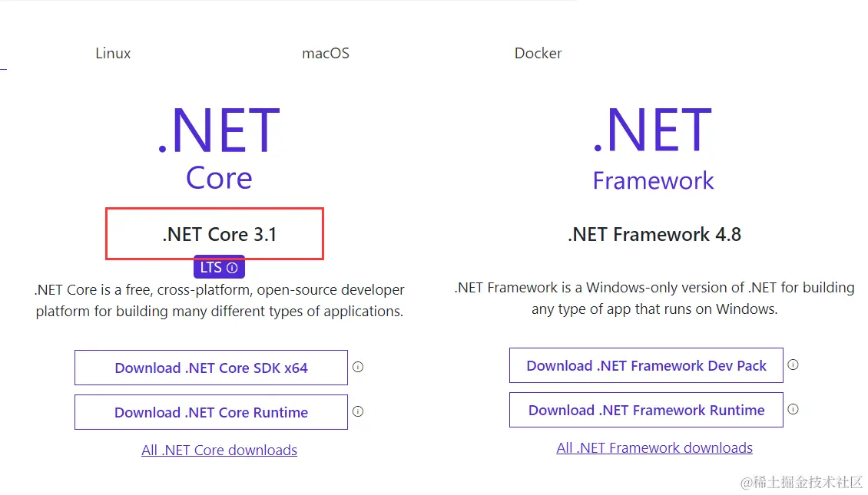
Task: Click the .NET Framework logo
Action: pos(653,148)
